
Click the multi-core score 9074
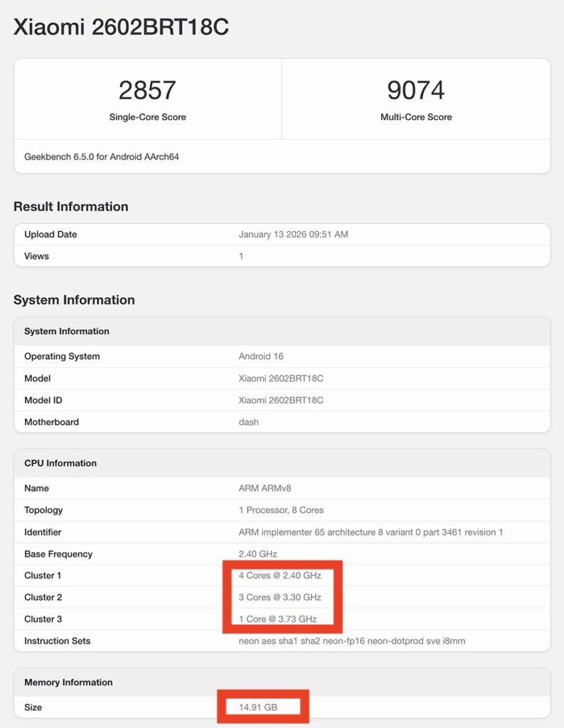415,90
